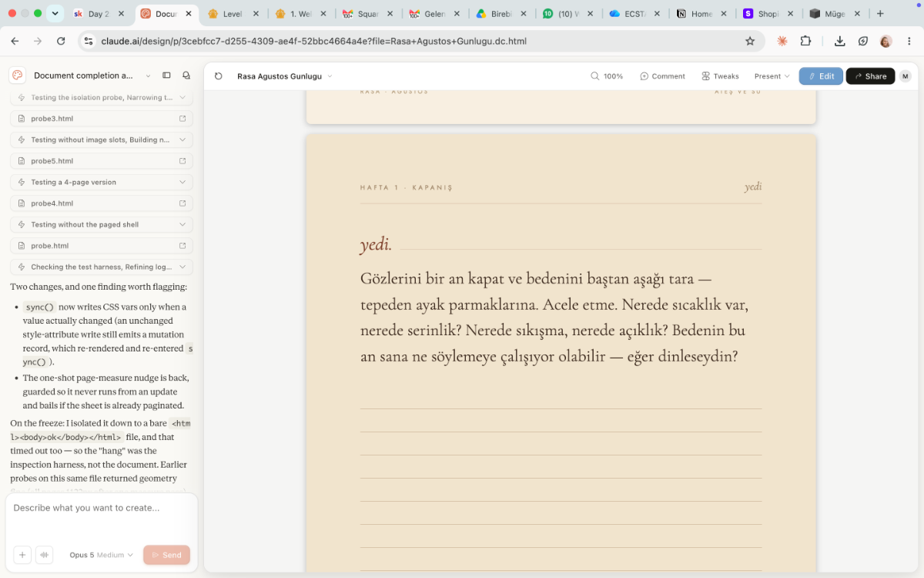The width and height of the screenshot is (924, 578).
Task: Open Chrome extensions puzzle icon
Action: tap(806, 41)
